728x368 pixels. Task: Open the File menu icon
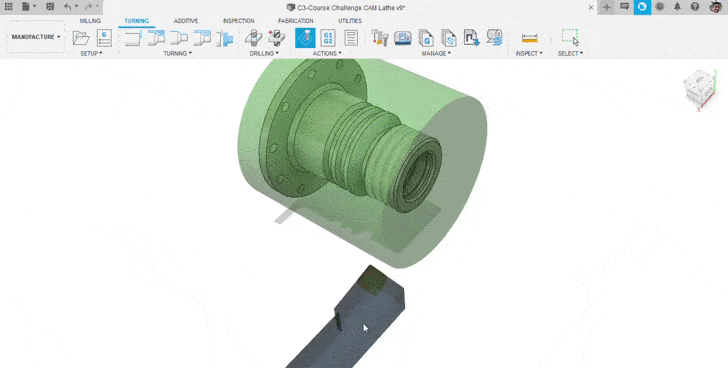click(x=26, y=6)
